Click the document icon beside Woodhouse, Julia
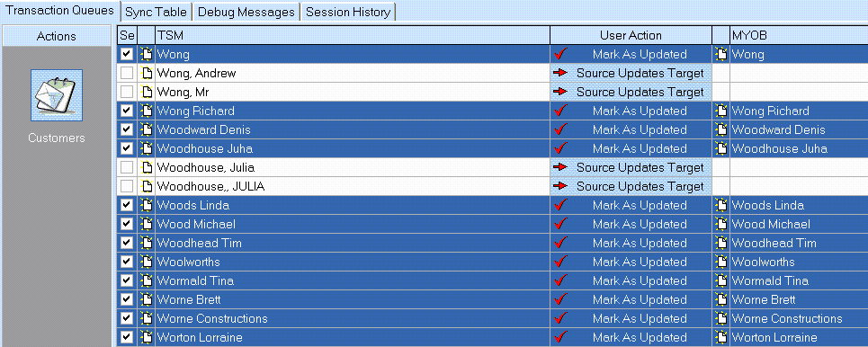 147,167
